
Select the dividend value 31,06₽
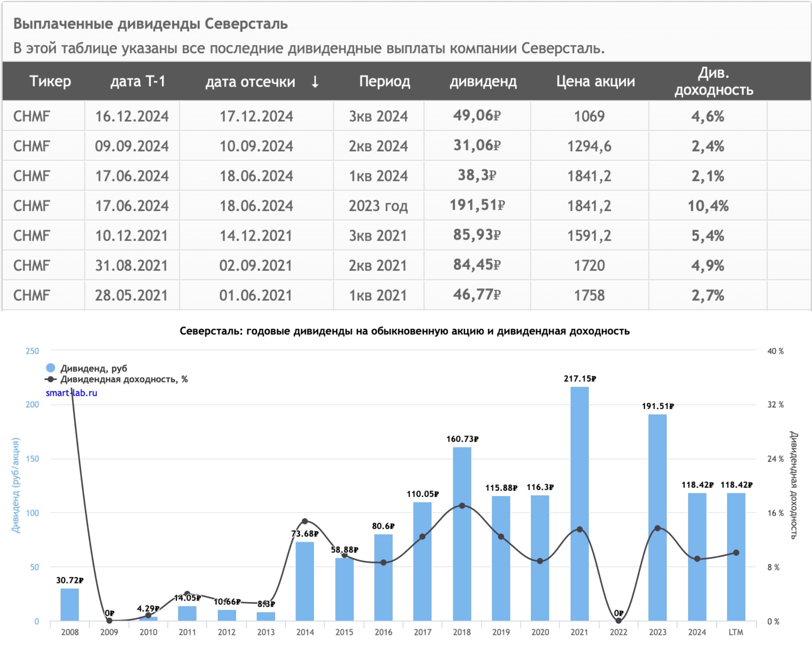(477, 145)
